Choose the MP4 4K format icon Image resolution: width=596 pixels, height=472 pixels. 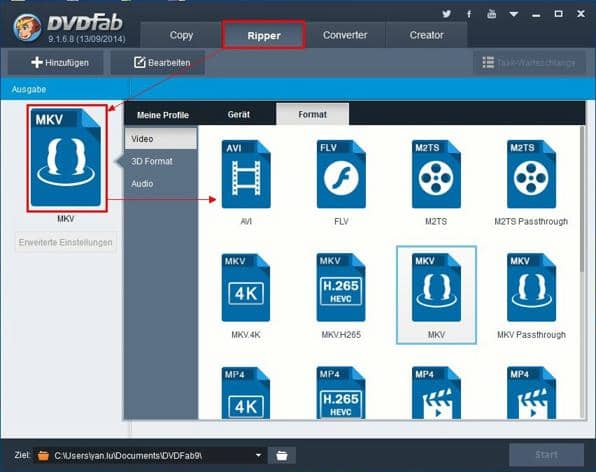click(x=246, y=393)
